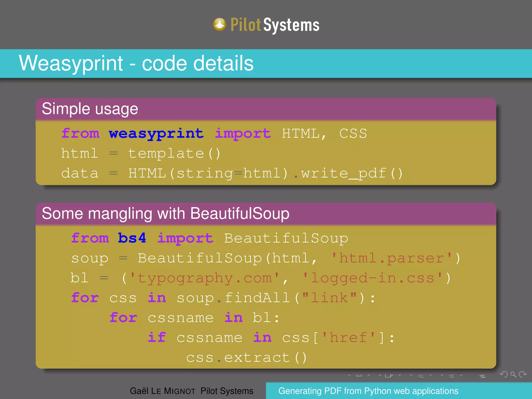Click the previous slide arrow in navigation bar

click(x=349, y=375)
